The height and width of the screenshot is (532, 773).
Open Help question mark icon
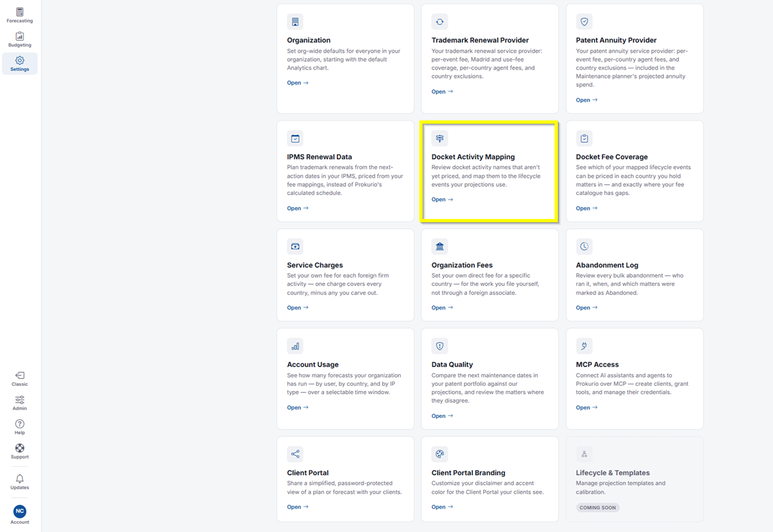pyautogui.click(x=19, y=427)
